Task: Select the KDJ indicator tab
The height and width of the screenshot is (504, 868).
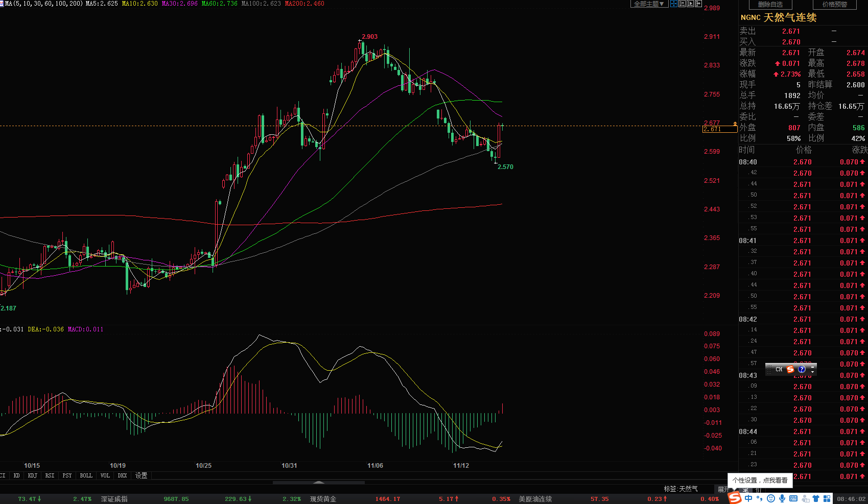Action: tap(33, 475)
